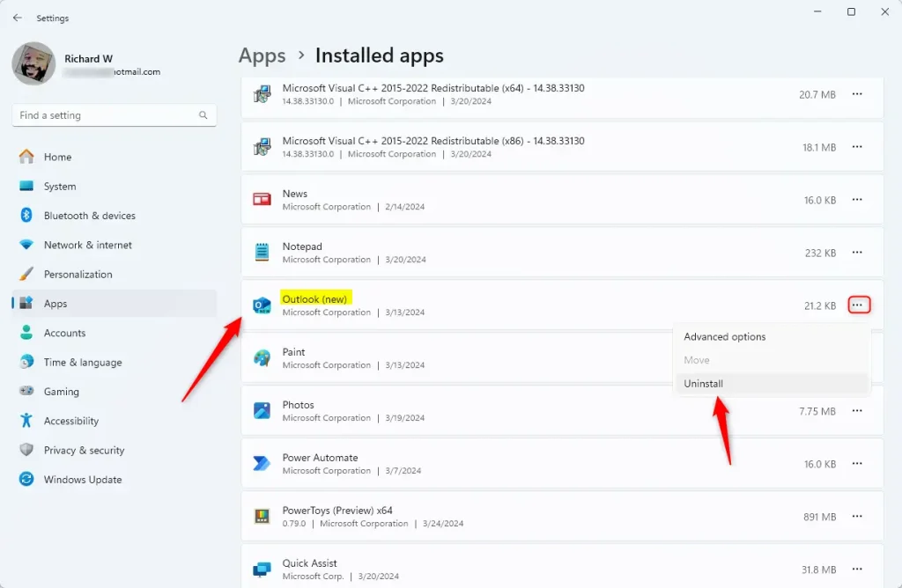902x588 pixels.
Task: Click the Accessibility figure icon
Action: [x=26, y=420]
